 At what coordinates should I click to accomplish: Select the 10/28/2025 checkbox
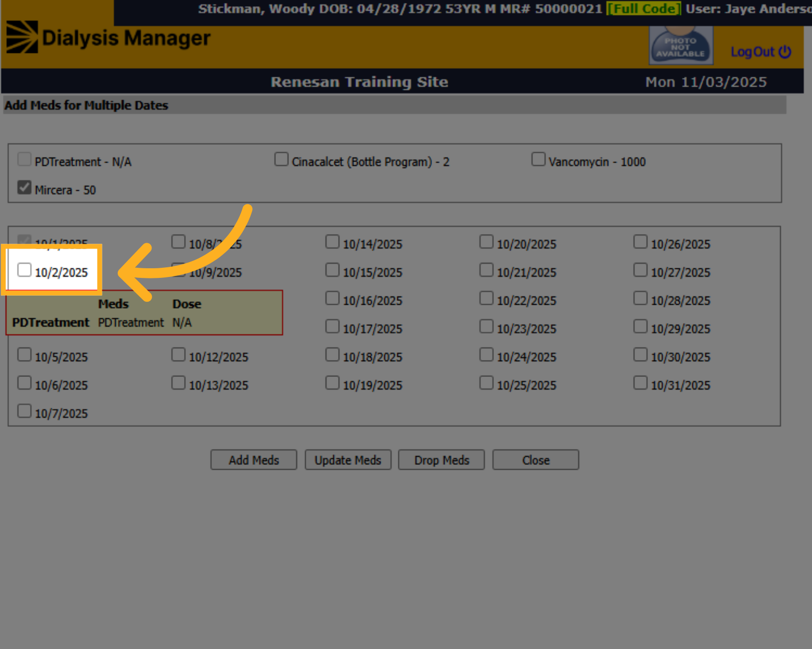[x=640, y=298]
